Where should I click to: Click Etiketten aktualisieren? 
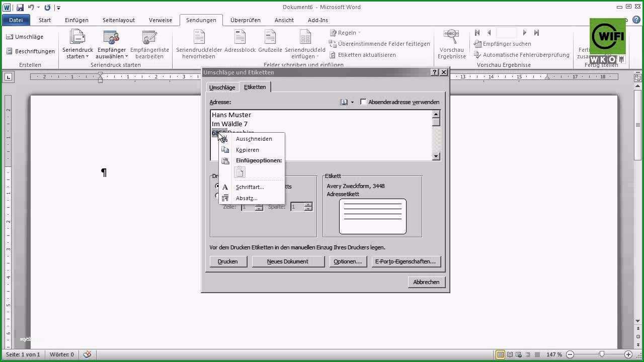coord(362,55)
